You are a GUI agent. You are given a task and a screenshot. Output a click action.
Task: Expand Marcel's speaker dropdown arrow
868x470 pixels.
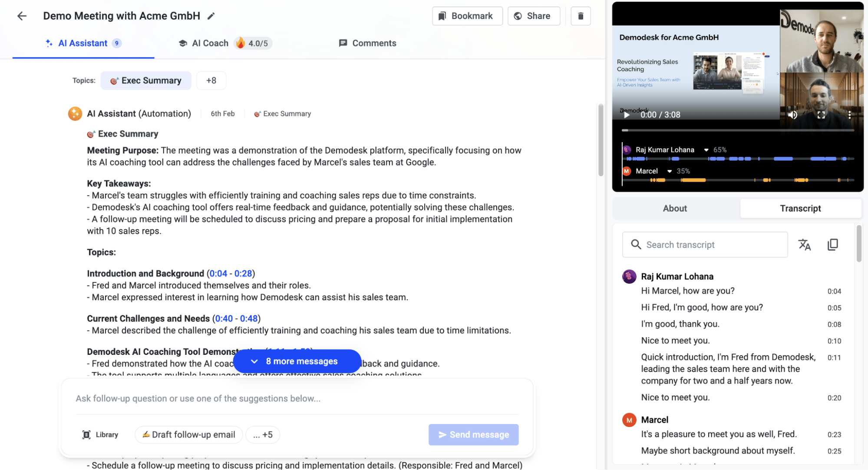click(670, 171)
